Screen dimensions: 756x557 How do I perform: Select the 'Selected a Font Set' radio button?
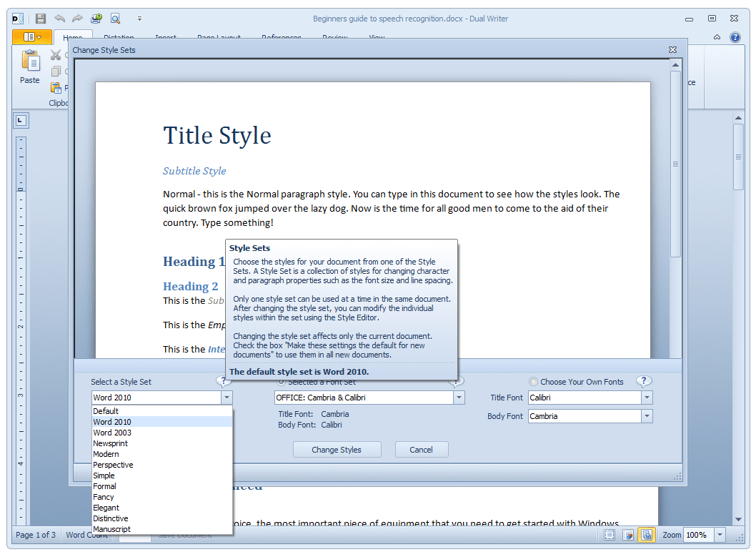(x=280, y=382)
